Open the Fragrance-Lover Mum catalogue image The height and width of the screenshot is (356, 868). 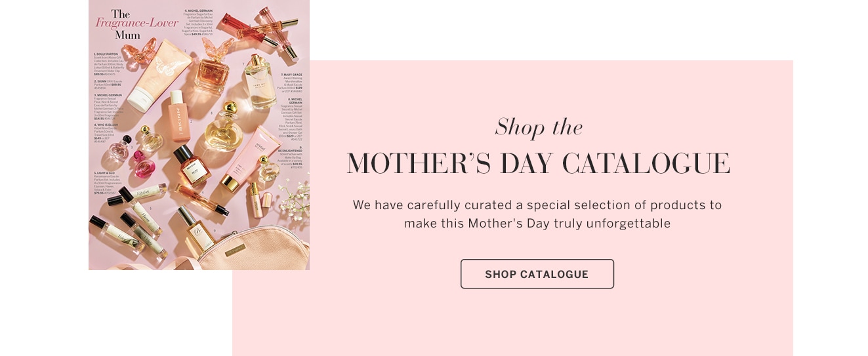pyautogui.click(x=199, y=135)
